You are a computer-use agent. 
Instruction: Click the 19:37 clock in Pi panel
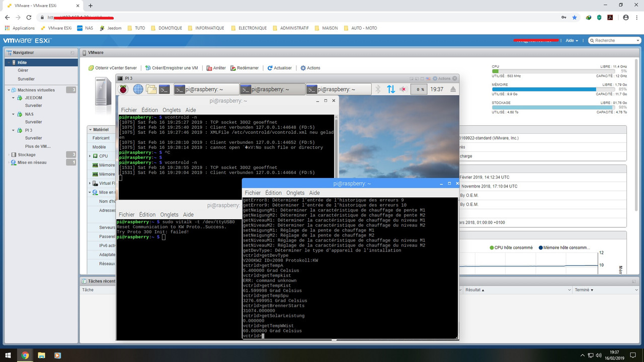tap(437, 89)
